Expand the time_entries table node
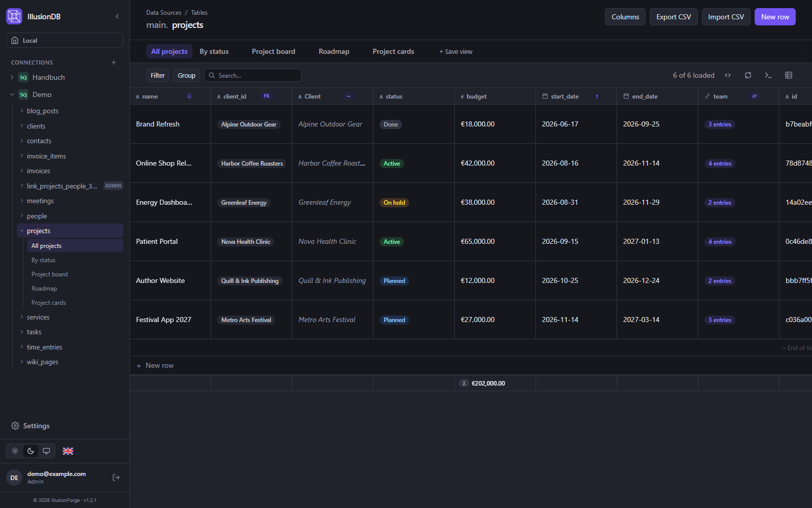Screen dimensions: 812x508 pos(22,347)
